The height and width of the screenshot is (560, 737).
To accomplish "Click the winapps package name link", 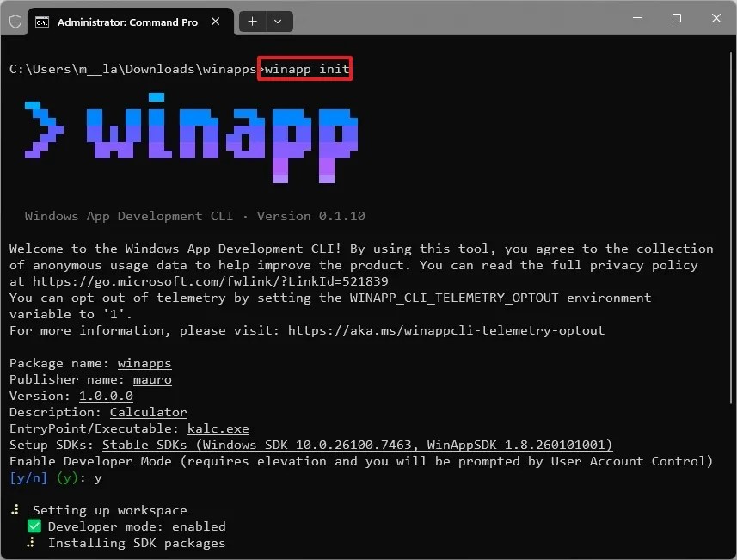I will (x=144, y=363).
